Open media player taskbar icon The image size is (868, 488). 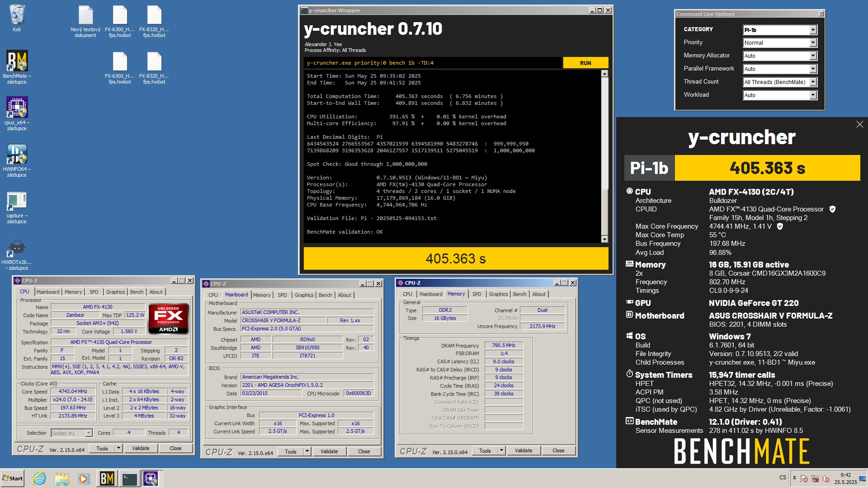pyautogui.click(x=84, y=479)
